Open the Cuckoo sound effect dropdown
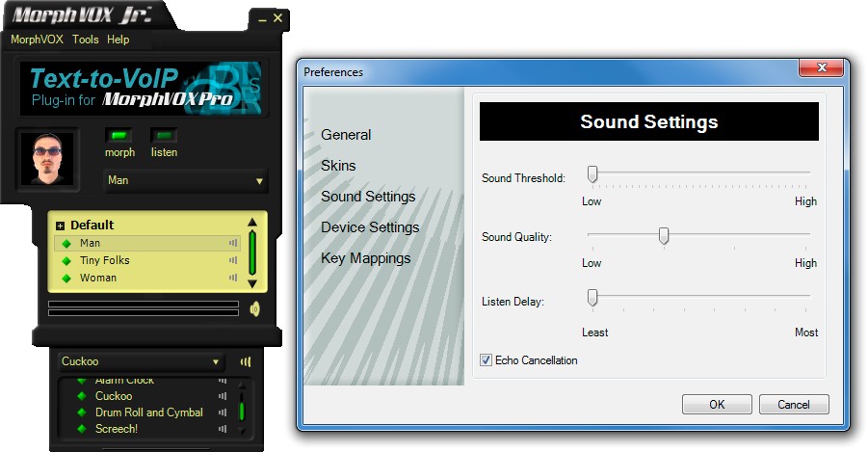Image resolution: width=868 pixels, height=452 pixels. (x=141, y=361)
